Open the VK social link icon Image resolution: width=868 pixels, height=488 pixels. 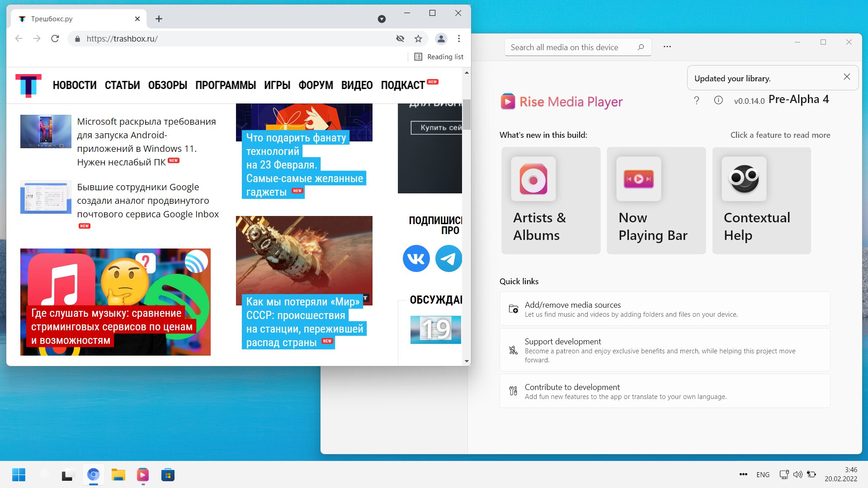tap(416, 258)
